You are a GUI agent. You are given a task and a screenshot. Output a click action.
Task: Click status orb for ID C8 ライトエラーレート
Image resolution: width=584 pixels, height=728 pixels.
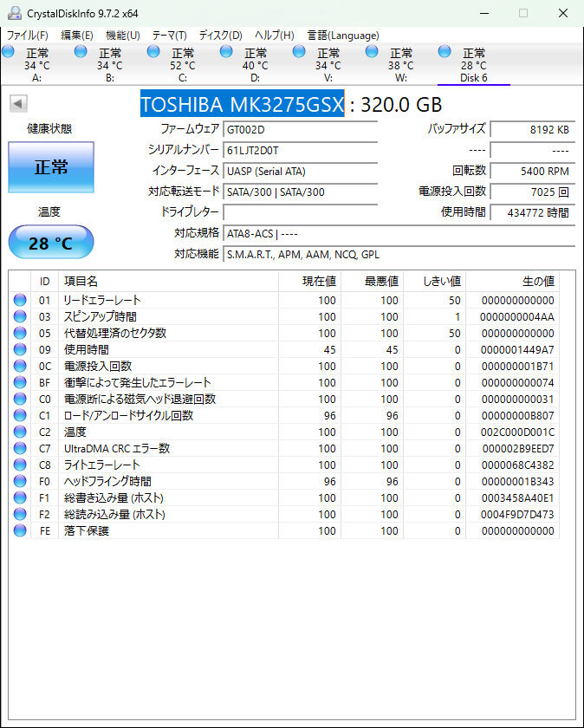[x=20, y=465]
